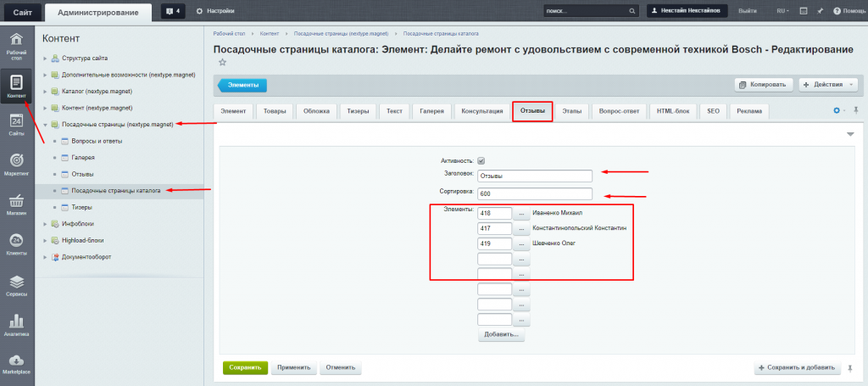Open Настройки in the top bar
The height and width of the screenshot is (386, 868).
(215, 11)
